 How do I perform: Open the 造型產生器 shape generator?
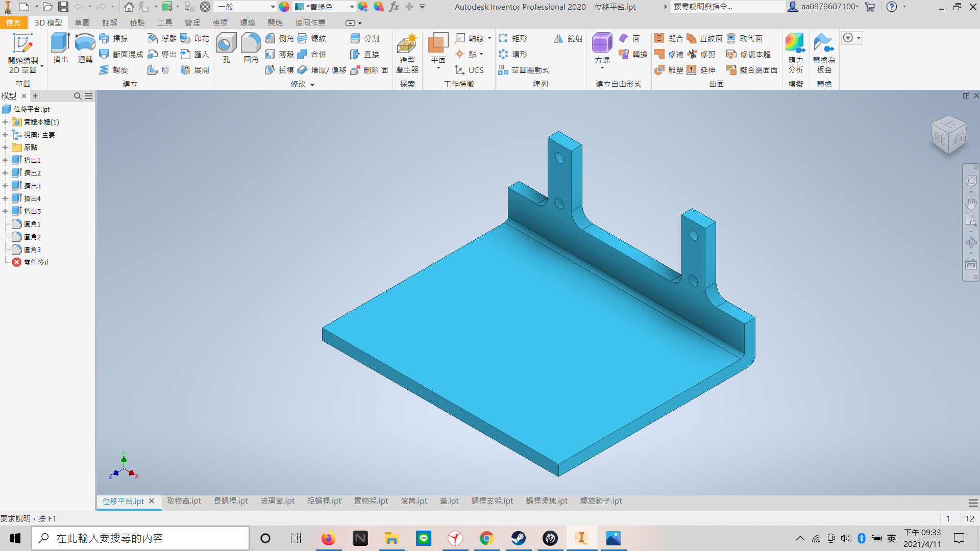click(407, 54)
